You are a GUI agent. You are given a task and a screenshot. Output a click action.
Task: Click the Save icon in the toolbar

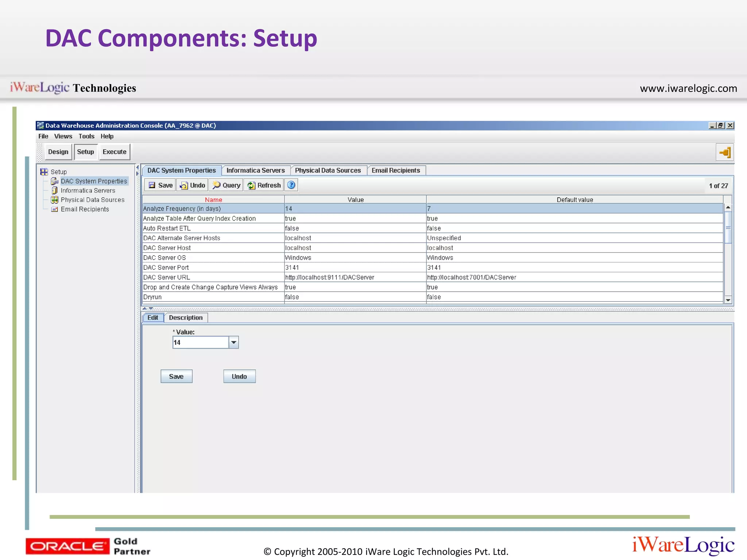pyautogui.click(x=152, y=185)
